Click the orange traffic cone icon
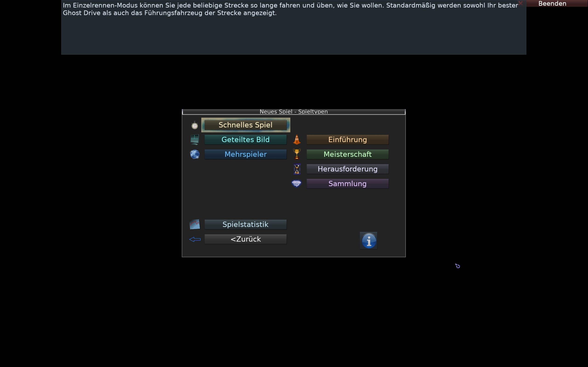The image size is (588, 367). pos(297,139)
